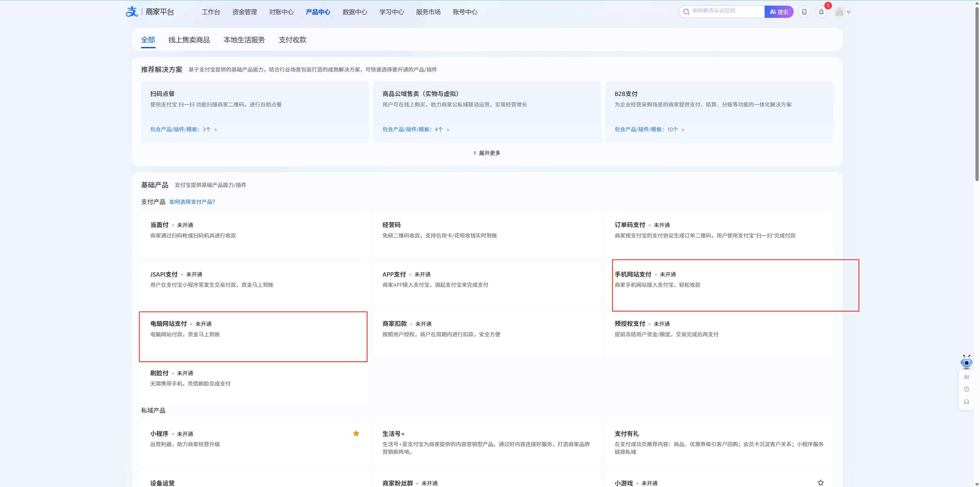Screen dimensions: 980x487
Task: Click the 商家平台 title text
Action: pos(160,12)
